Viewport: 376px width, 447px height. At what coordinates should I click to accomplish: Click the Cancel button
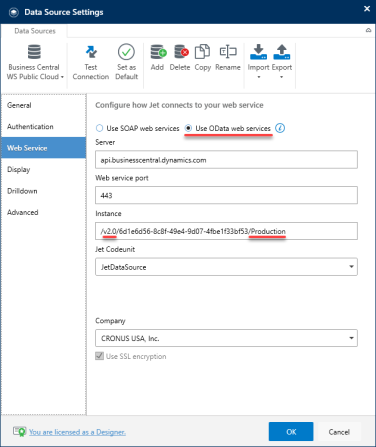[339, 432]
